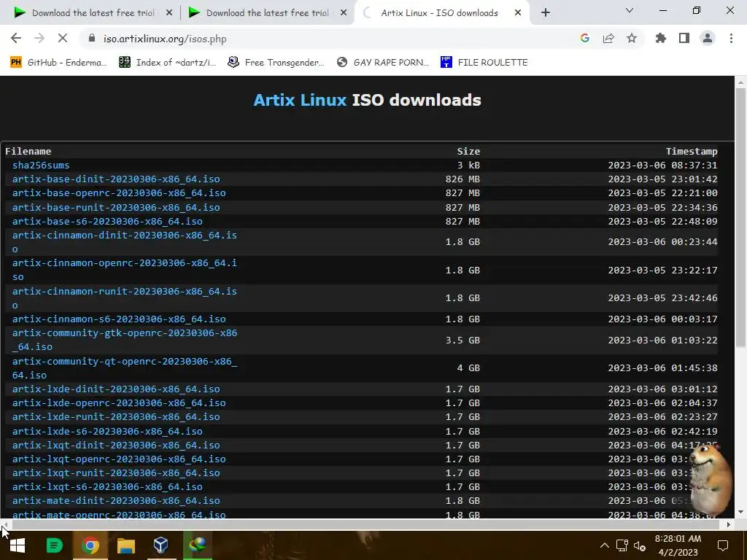Image resolution: width=747 pixels, height=560 pixels.
Task: Bookmark this page with the star icon
Action: (x=632, y=39)
